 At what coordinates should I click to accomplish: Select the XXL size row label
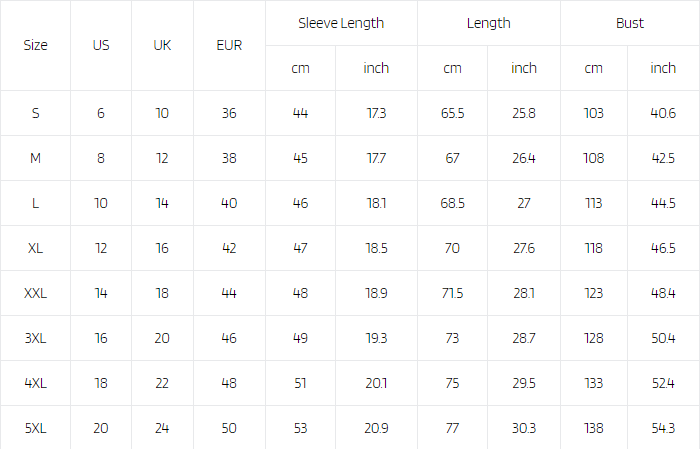tap(35, 293)
